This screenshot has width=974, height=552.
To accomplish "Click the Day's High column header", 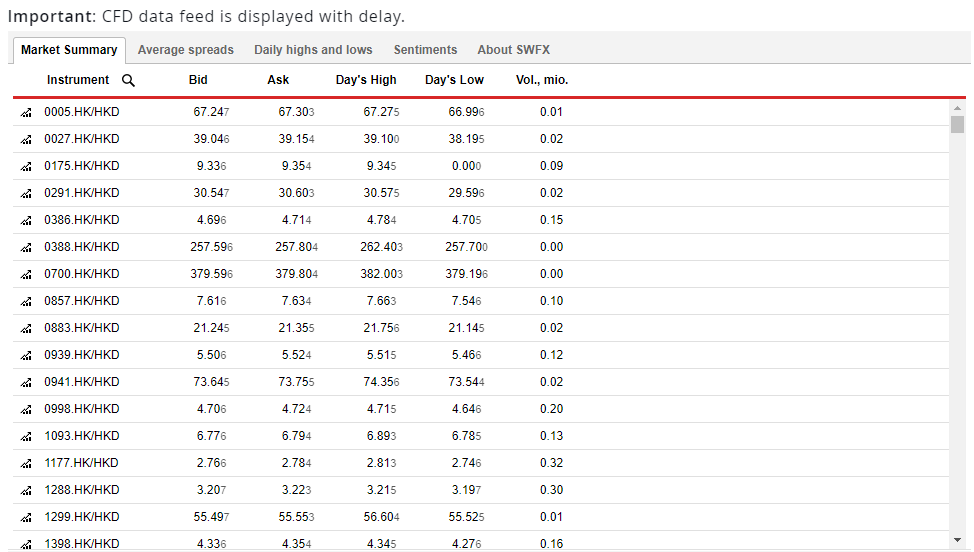I will coord(366,80).
